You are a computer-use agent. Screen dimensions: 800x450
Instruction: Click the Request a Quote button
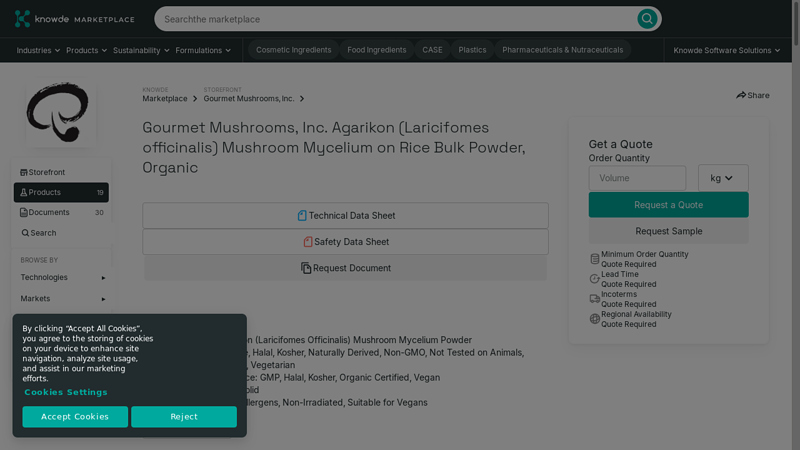(x=668, y=205)
